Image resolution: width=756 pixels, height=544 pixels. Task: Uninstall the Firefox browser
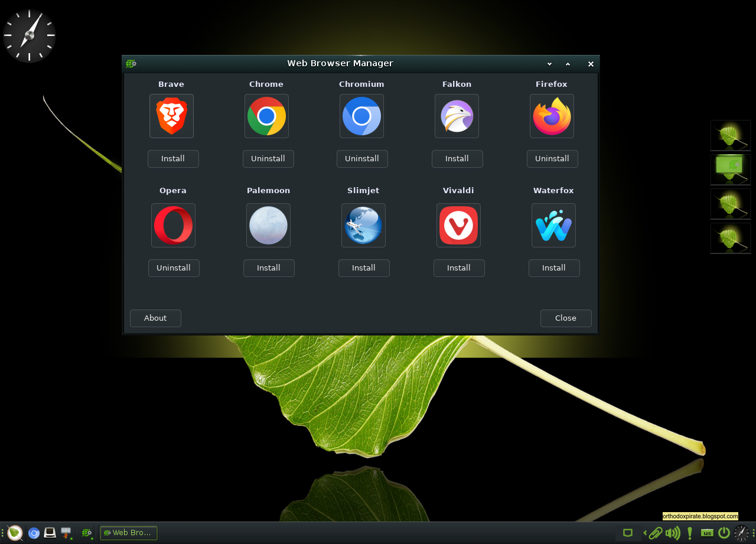point(552,158)
